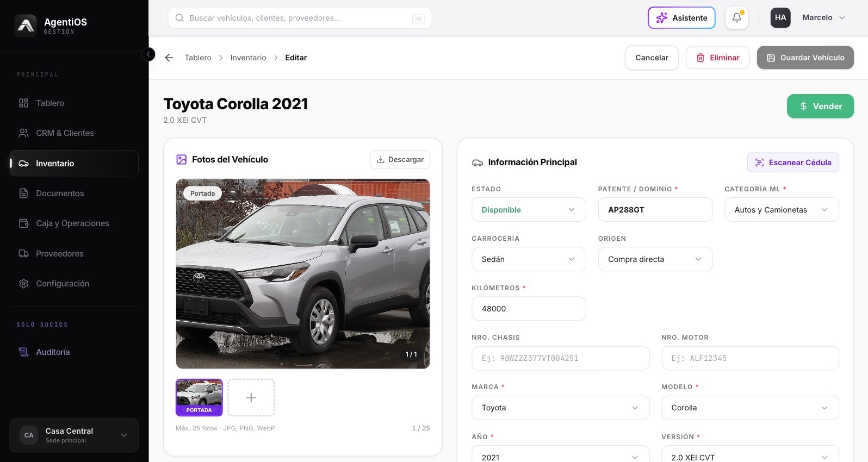
Task: Click the Auditoría icon in sidebar
Action: click(x=23, y=352)
